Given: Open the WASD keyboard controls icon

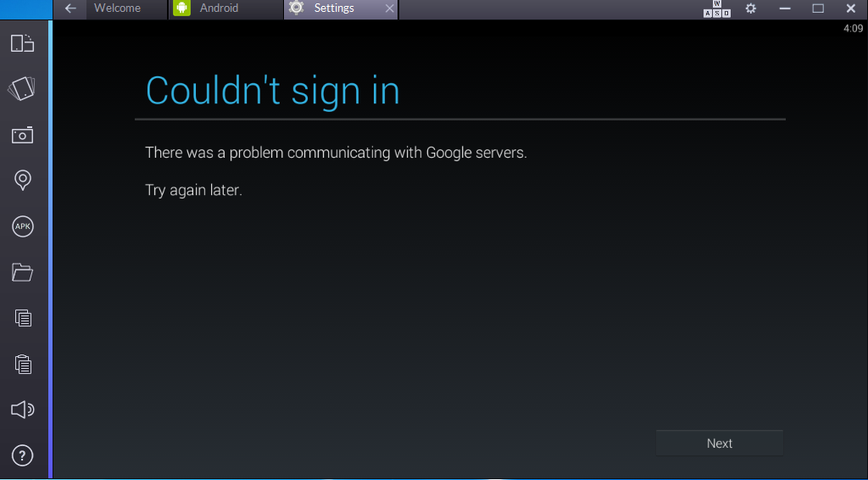Looking at the screenshot, I should point(717,8).
